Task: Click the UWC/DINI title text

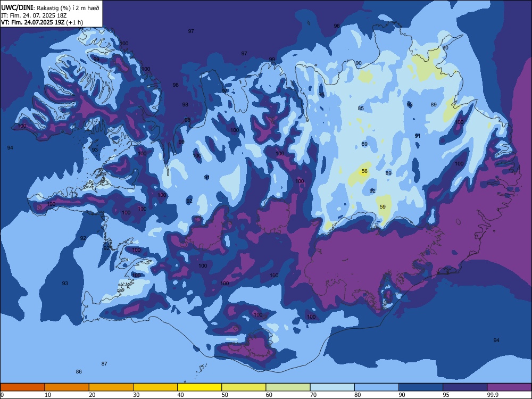Action: click(x=17, y=7)
